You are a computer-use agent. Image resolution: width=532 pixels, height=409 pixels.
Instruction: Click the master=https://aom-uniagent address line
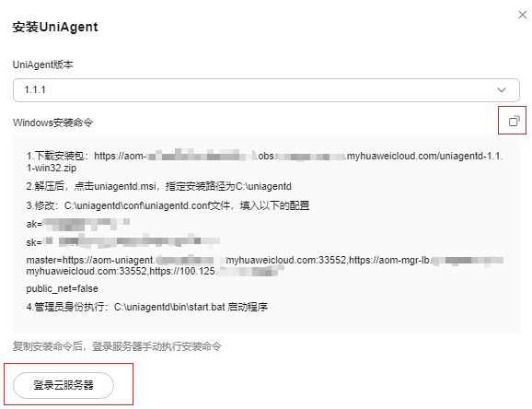[265, 260]
